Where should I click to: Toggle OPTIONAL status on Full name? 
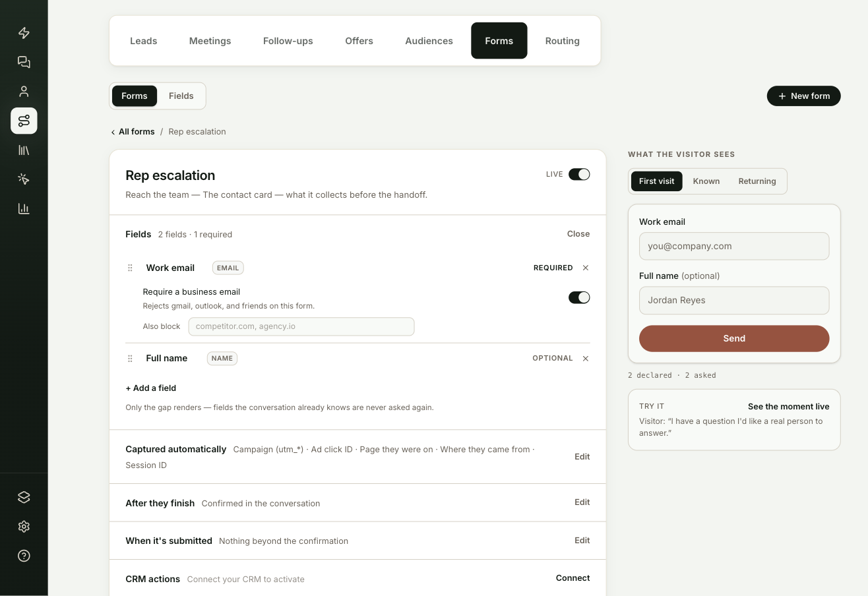(x=553, y=358)
